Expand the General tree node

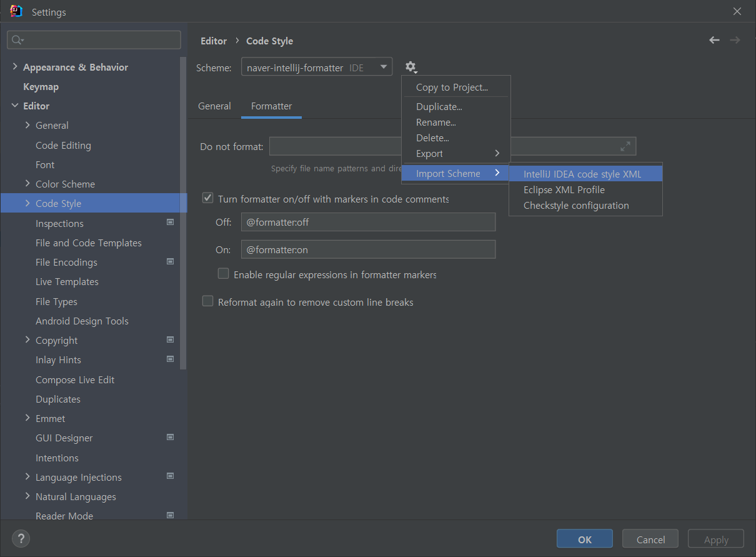[x=27, y=125]
